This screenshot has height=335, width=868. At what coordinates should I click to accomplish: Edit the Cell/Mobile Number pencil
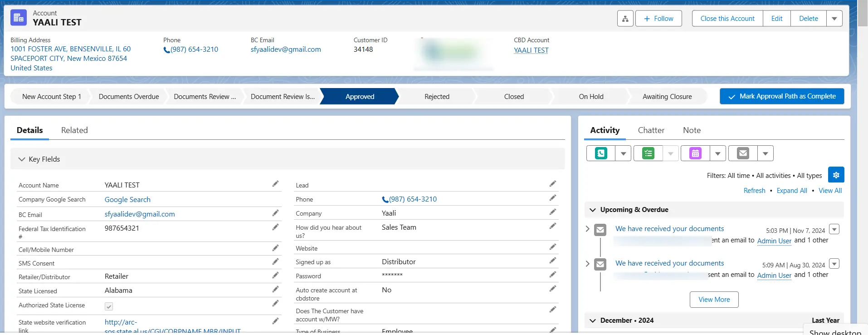(x=275, y=248)
